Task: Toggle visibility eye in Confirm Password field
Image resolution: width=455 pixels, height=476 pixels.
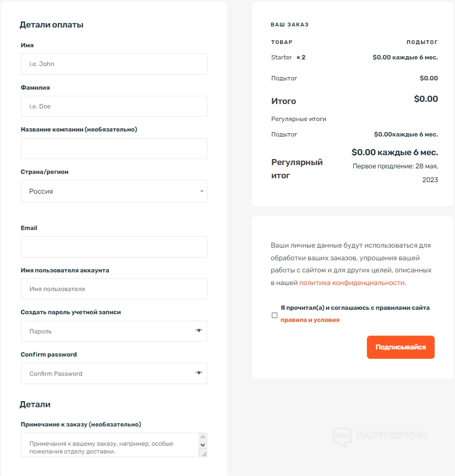Action: [199, 373]
